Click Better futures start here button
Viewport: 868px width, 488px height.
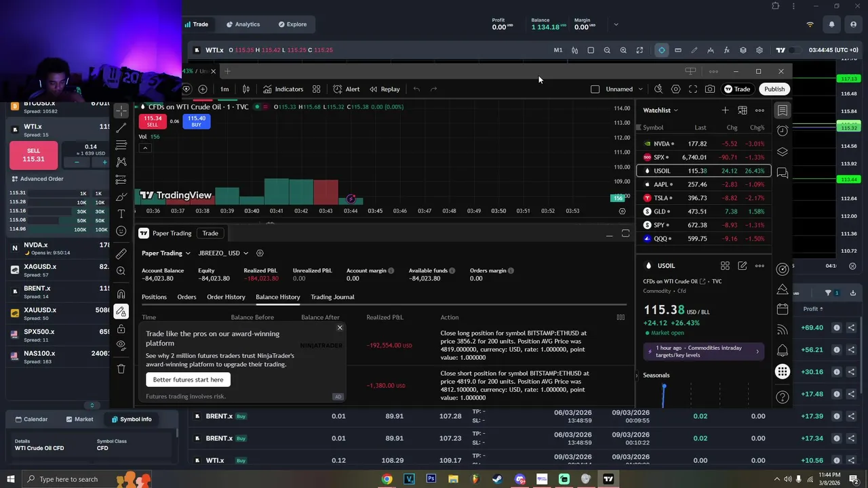tap(188, 380)
